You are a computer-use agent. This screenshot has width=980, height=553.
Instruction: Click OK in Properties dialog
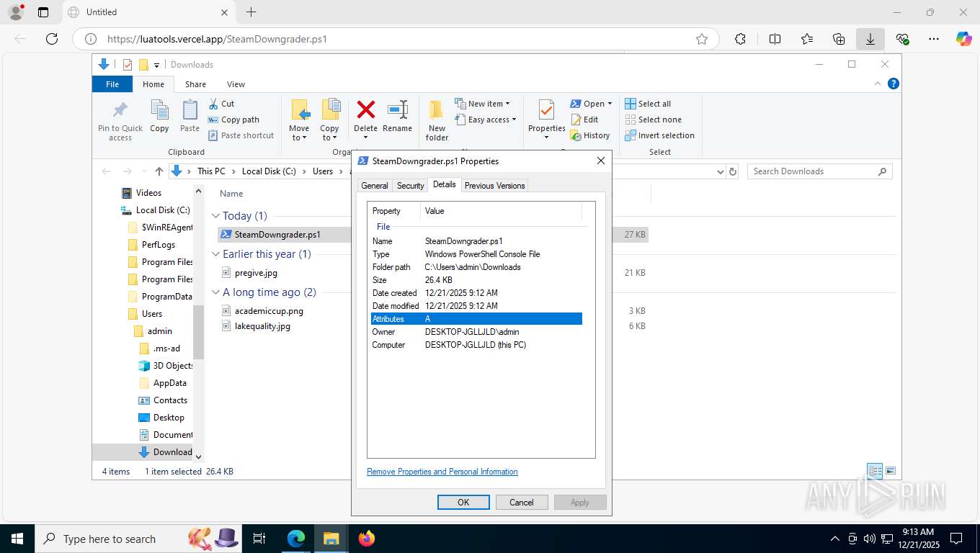[x=463, y=503]
